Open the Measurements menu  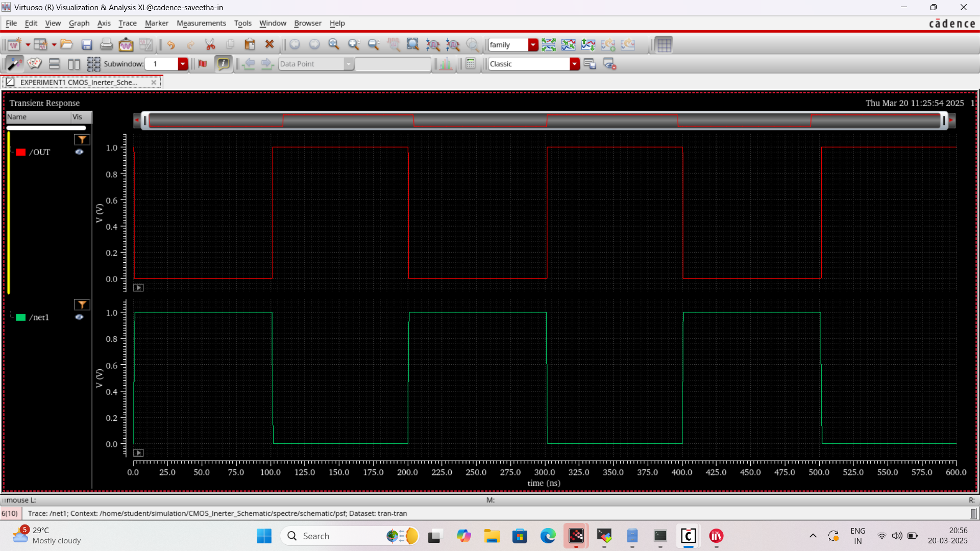[x=201, y=23]
